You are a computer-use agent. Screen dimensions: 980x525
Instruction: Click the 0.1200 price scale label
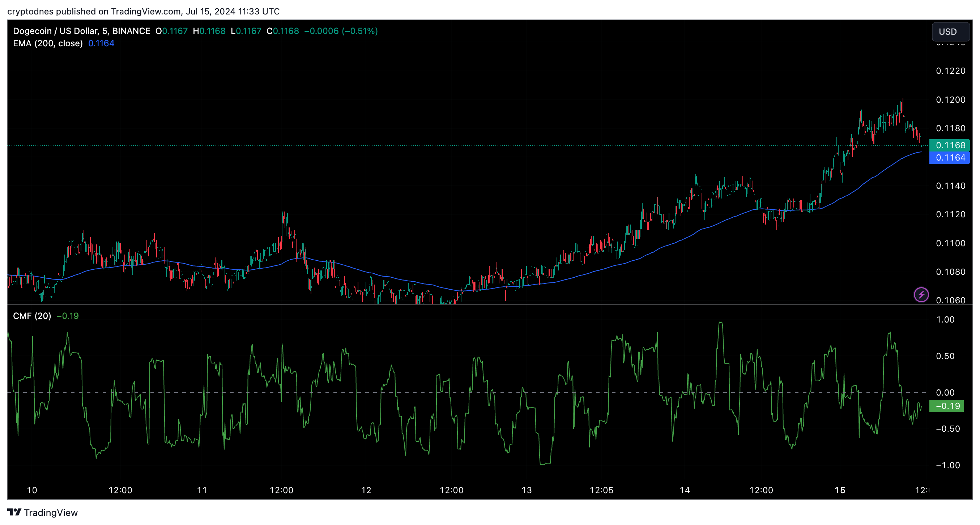[x=950, y=100]
